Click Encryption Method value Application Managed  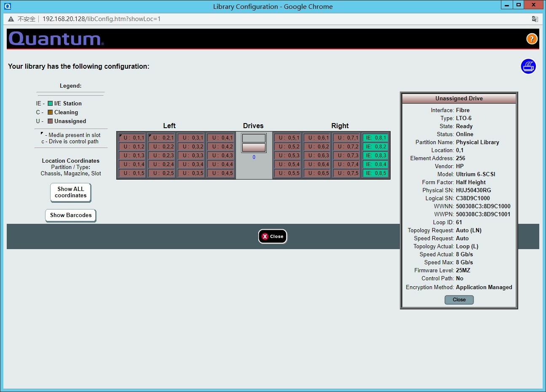click(484, 287)
